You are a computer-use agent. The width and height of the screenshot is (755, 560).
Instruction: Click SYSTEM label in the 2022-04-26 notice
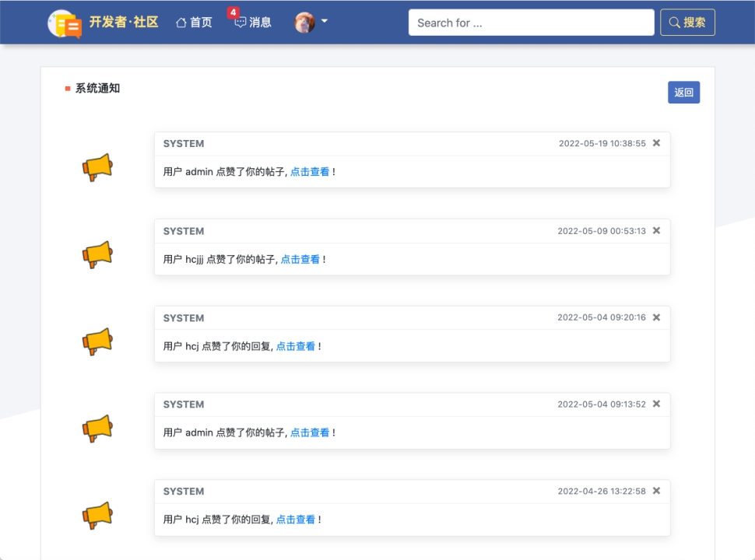(184, 492)
